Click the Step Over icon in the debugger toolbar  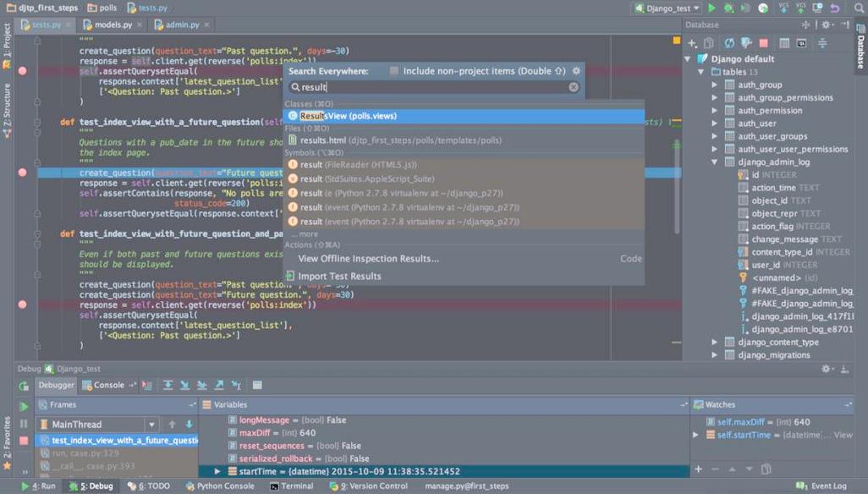click(x=169, y=385)
